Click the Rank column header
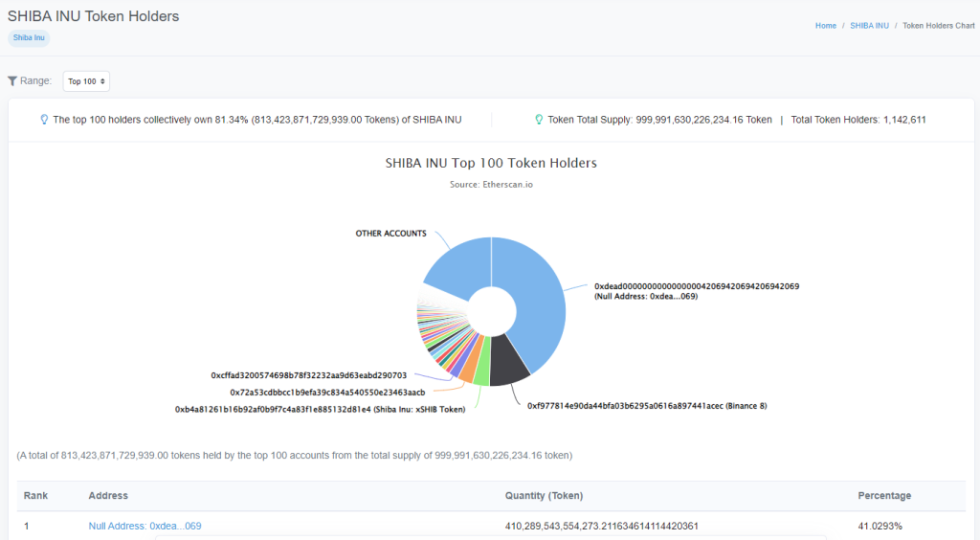Screen dimensions: 980x540 click(x=35, y=496)
